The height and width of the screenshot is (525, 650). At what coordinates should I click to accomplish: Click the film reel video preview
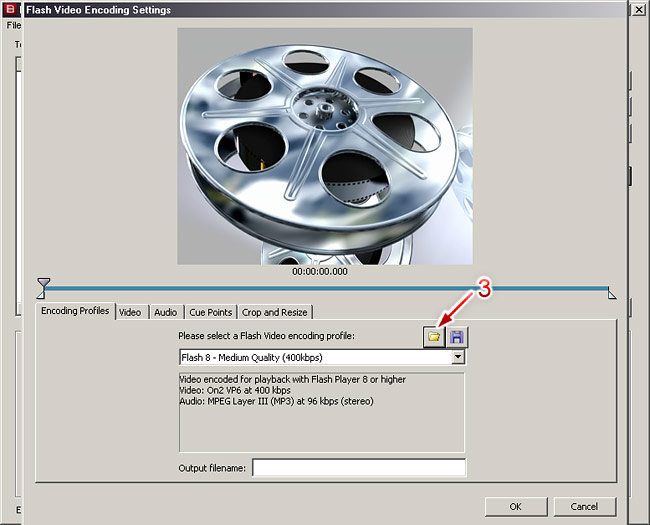325,146
